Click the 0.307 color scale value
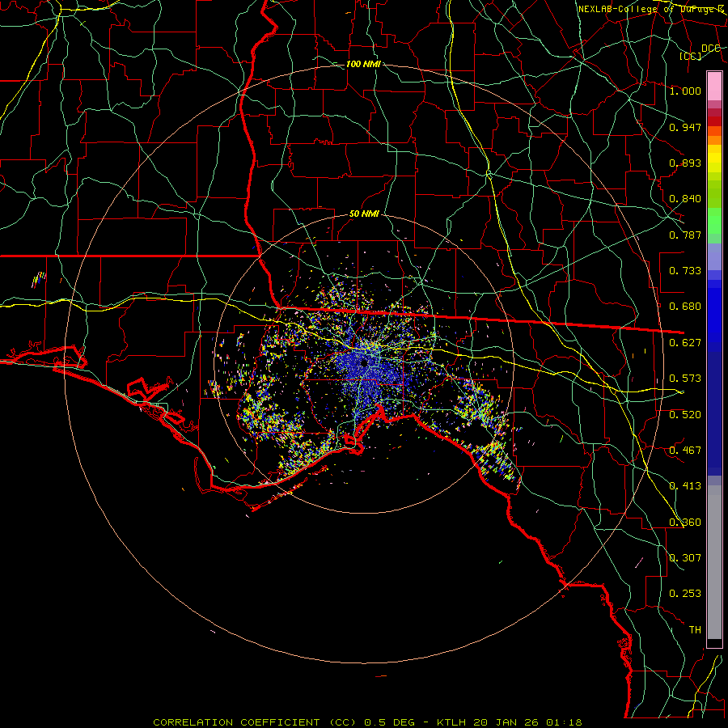This screenshot has height=728, width=728. click(685, 558)
